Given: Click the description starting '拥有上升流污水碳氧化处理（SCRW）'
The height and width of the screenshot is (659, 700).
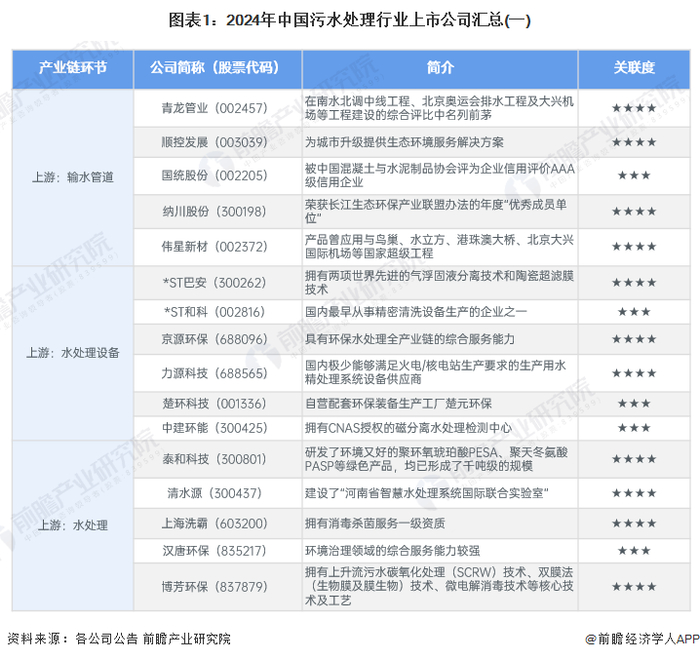Looking at the screenshot, I should (x=439, y=586).
